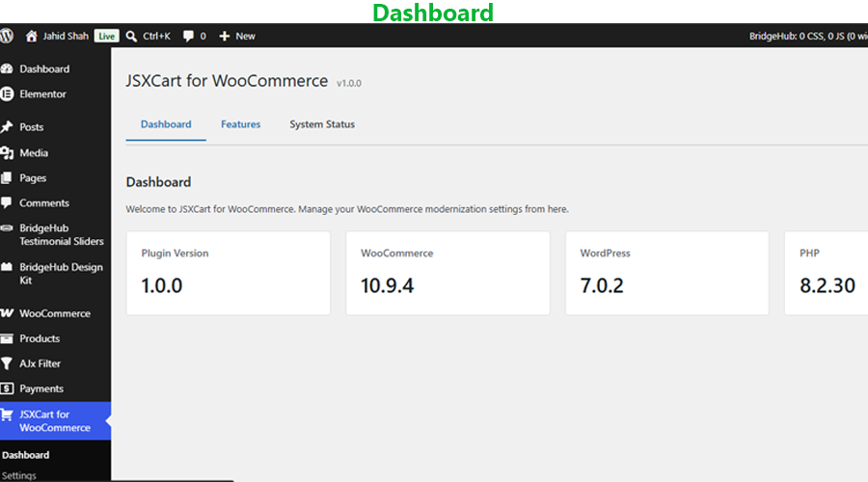Viewport: 868px width, 482px height.
Task: Open Ctrl+K command palette link
Action: (x=156, y=36)
